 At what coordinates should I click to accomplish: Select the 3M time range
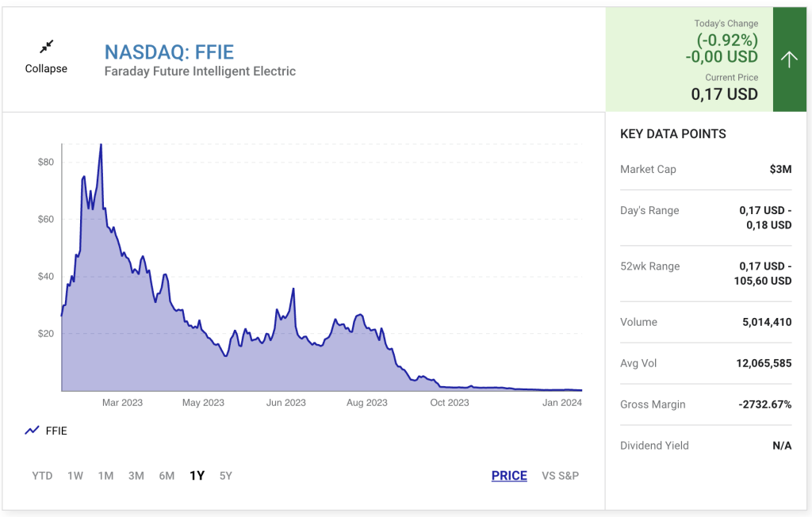coord(136,476)
